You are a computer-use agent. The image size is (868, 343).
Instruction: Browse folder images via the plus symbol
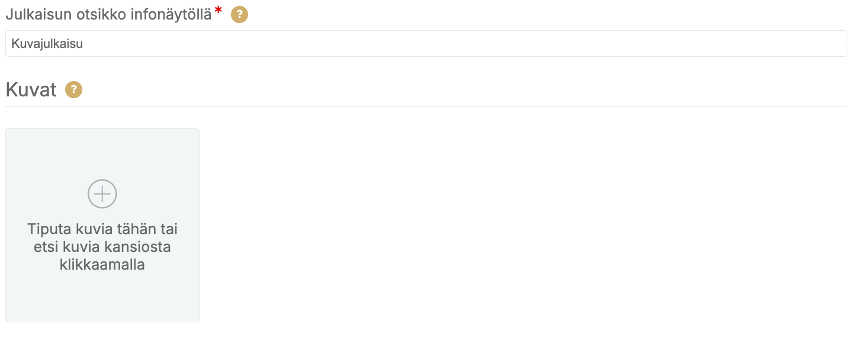click(102, 194)
